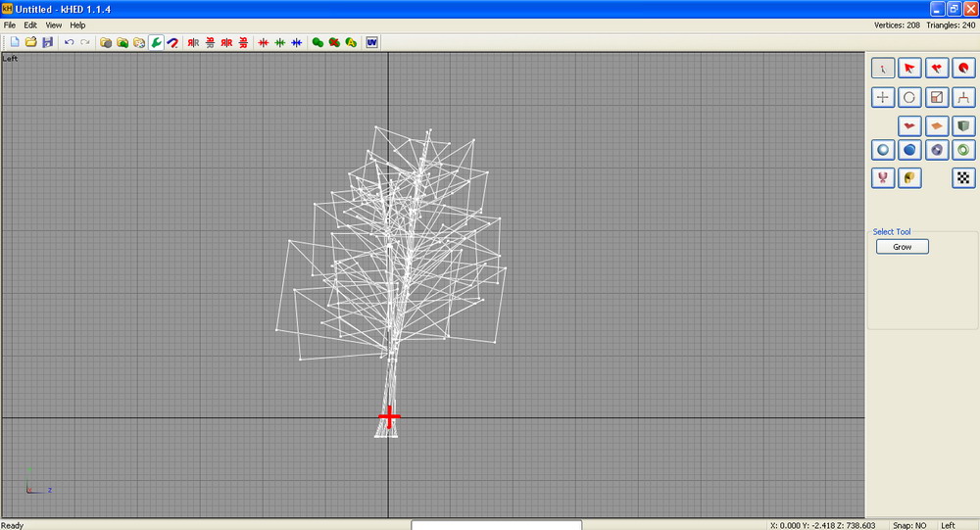Screen dimensions: 980x530
Task: Create an orange plane primitive
Action: (936, 125)
